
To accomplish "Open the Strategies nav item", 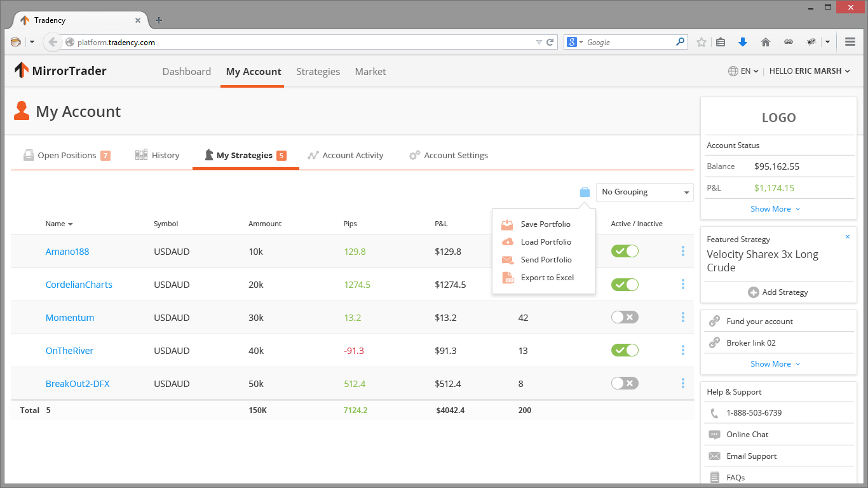I will click(318, 72).
